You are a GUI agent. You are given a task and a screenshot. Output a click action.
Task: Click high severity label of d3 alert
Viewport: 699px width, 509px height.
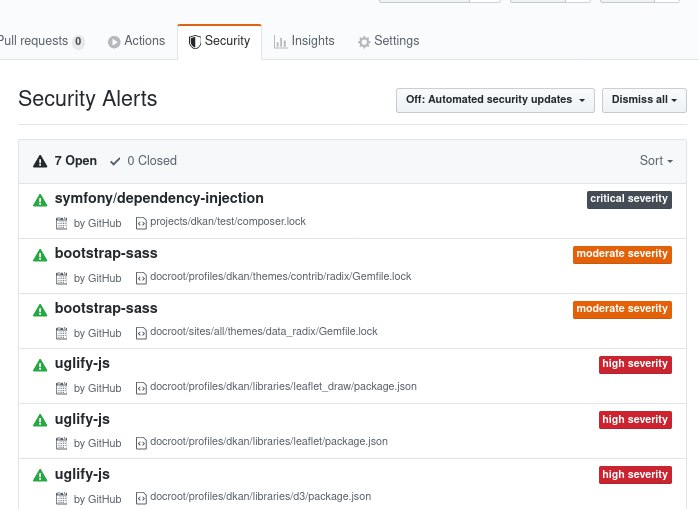pos(635,475)
